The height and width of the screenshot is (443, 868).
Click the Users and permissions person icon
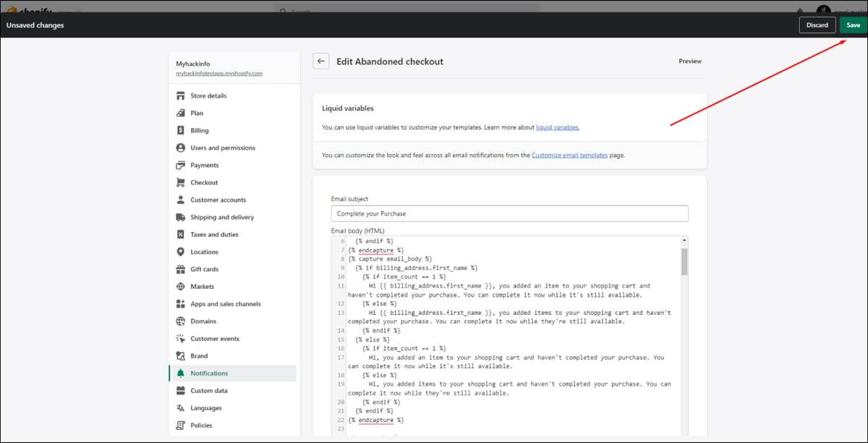pyautogui.click(x=181, y=148)
